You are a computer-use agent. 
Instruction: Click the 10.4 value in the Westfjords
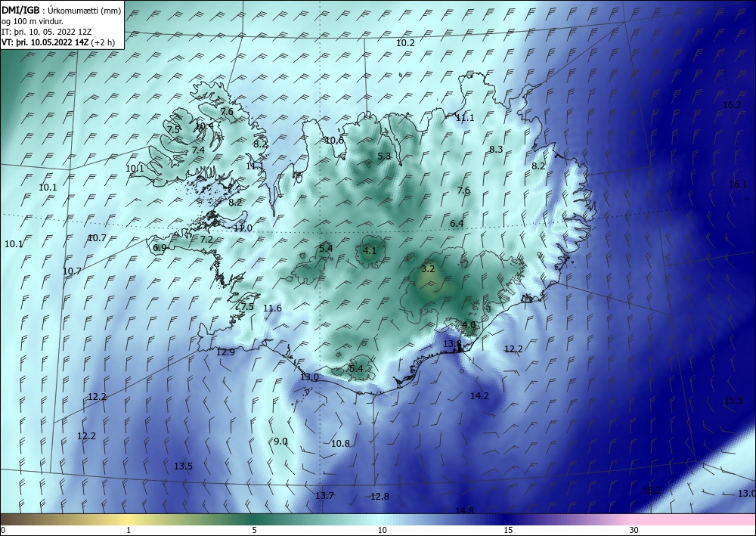[x=204, y=126]
